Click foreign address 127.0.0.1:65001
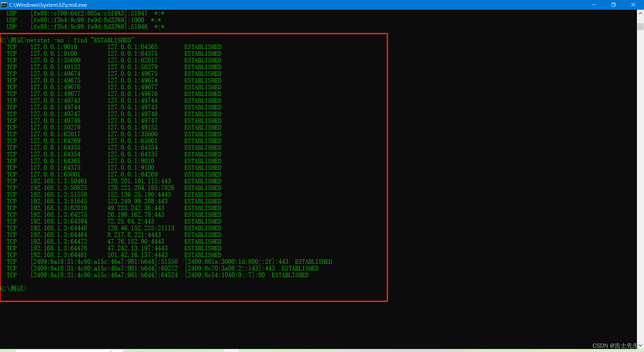644x352 pixels. pyautogui.click(x=132, y=141)
